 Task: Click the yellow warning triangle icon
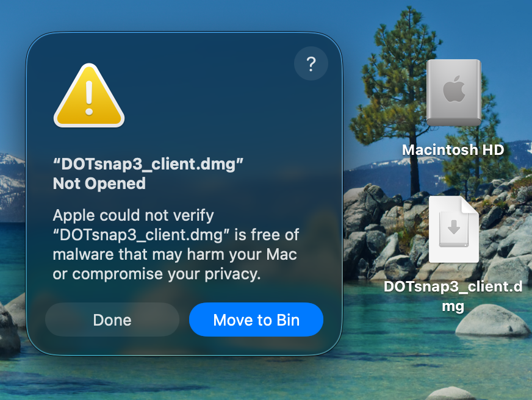[89, 96]
